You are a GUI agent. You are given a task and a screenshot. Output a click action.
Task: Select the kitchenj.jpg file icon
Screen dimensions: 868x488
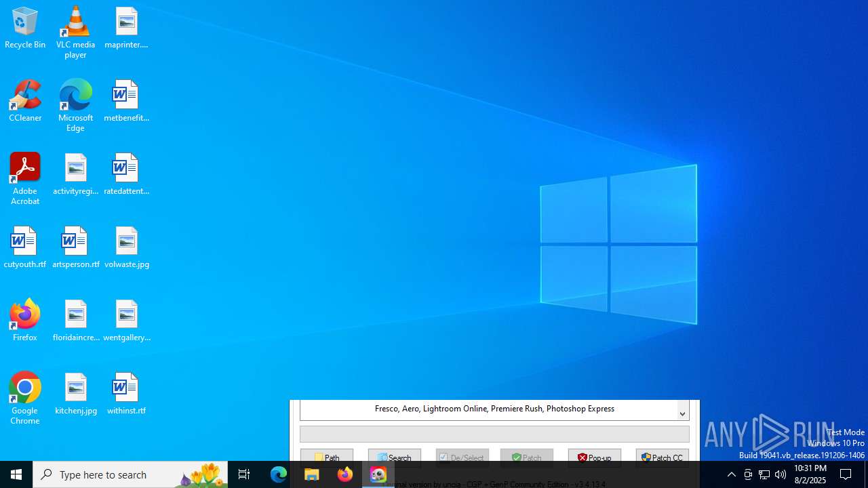(x=75, y=394)
